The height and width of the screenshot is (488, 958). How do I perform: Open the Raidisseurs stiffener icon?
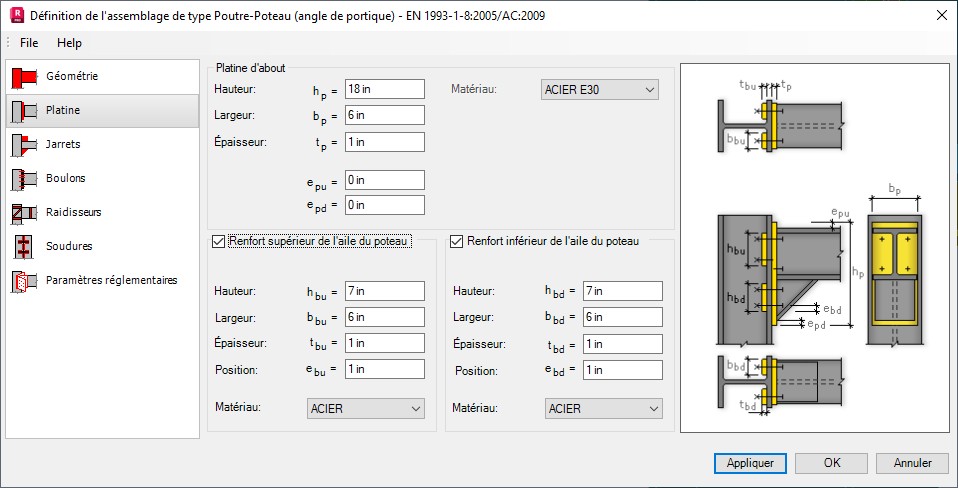pyautogui.click(x=23, y=213)
